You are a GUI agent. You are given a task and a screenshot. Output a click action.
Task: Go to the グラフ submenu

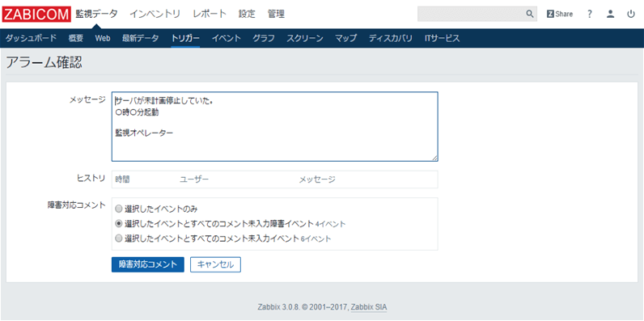264,39
